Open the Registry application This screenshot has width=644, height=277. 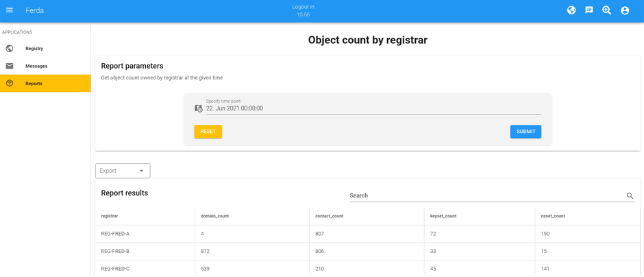pos(45,49)
